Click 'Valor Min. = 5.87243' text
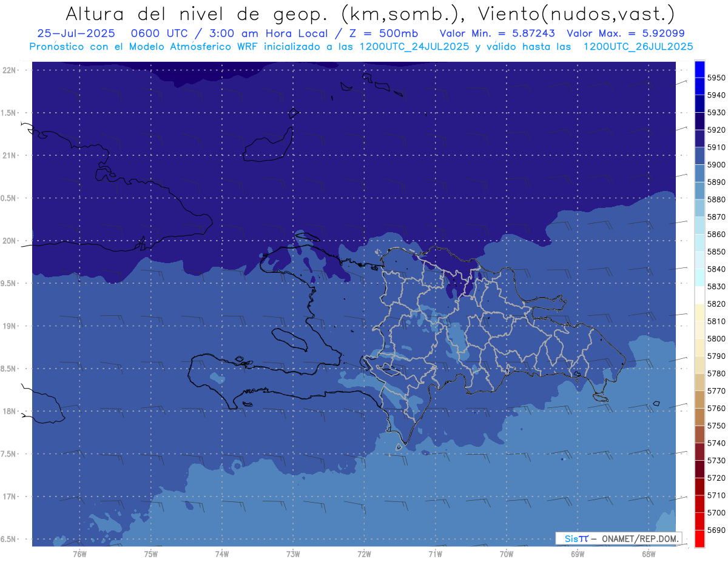The width and height of the screenshot is (728, 562). [x=497, y=33]
